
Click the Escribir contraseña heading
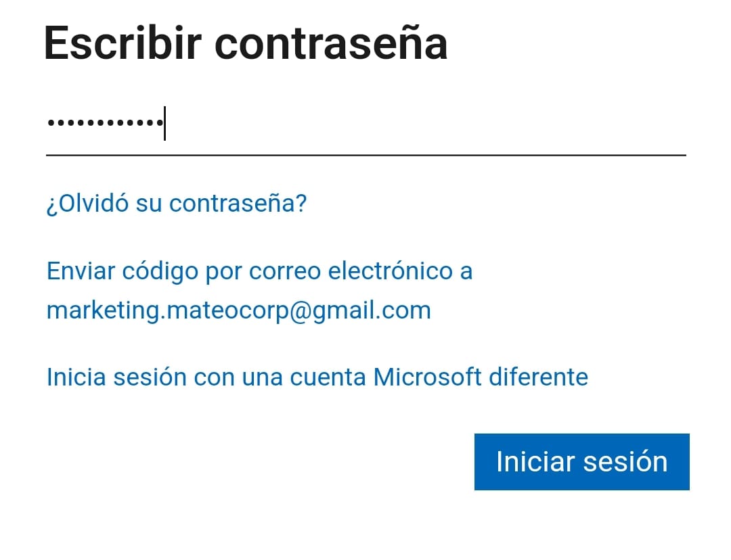(x=246, y=43)
